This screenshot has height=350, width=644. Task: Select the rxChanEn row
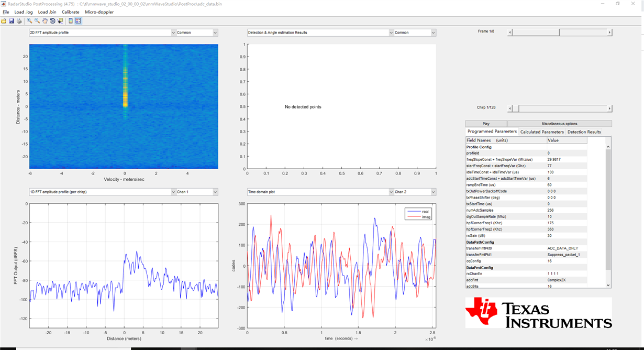pyautogui.click(x=526, y=274)
